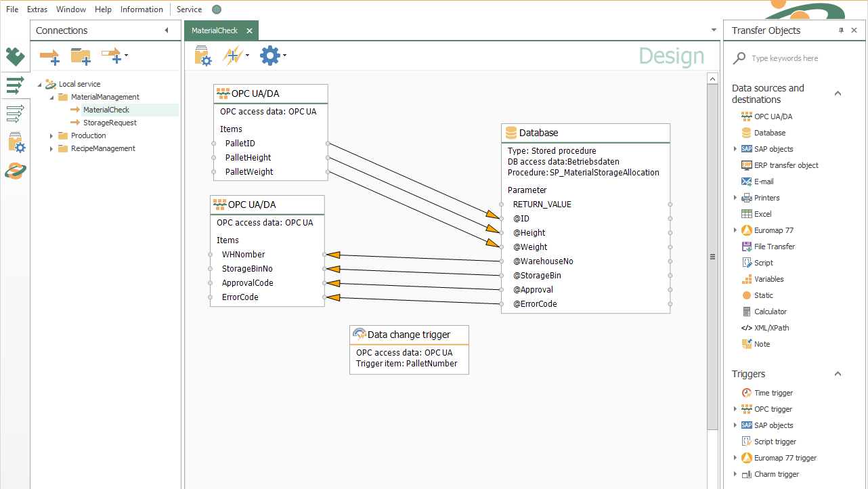Close the MaterialCheck tab
The image size is (868, 489).
pyautogui.click(x=249, y=30)
